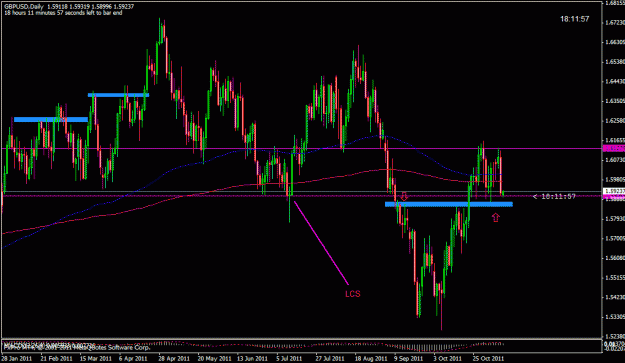Click the 1.6538 price axis label

pos(615,62)
